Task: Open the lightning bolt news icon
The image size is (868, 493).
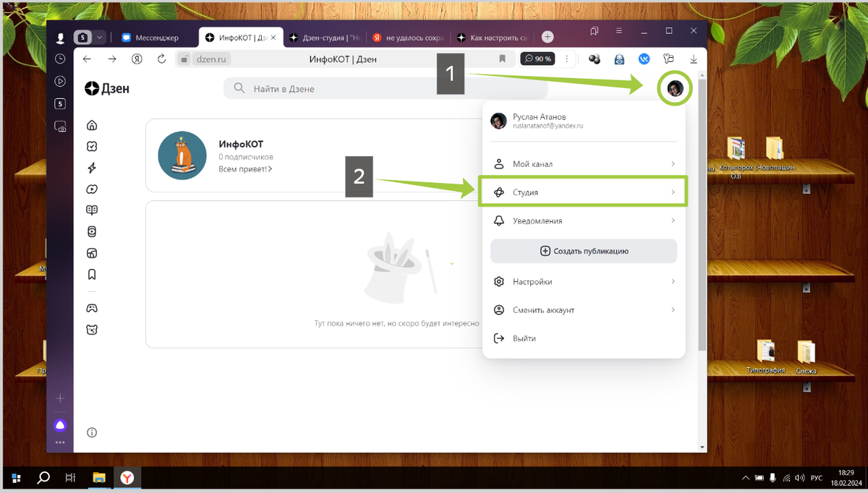Action: pos(92,168)
